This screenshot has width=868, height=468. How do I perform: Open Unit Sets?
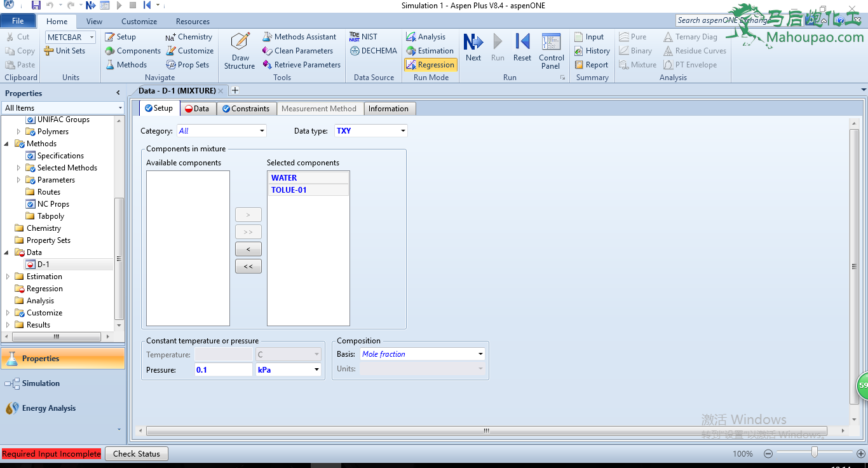pos(65,51)
